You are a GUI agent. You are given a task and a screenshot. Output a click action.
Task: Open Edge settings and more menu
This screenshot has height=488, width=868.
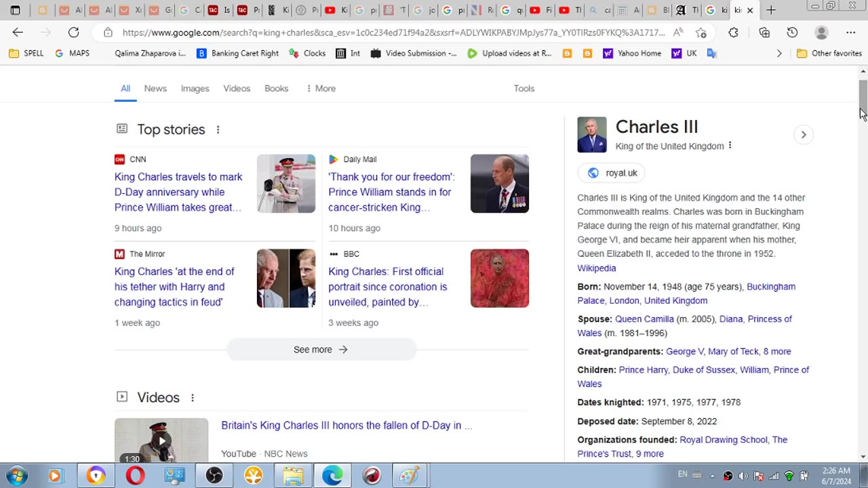pos(850,33)
